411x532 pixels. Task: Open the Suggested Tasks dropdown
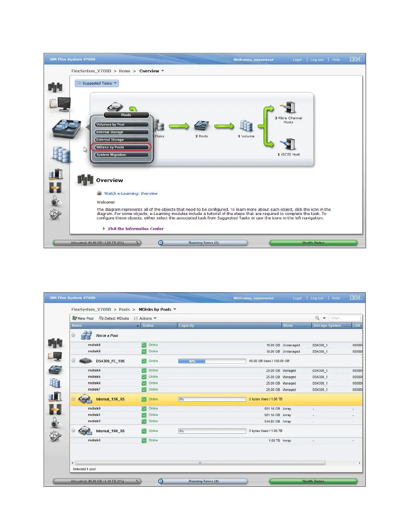[x=97, y=83]
